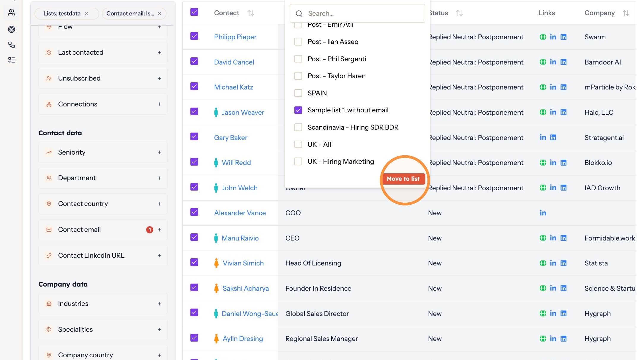Click the person icon beside Vivian Simich

(x=216, y=263)
